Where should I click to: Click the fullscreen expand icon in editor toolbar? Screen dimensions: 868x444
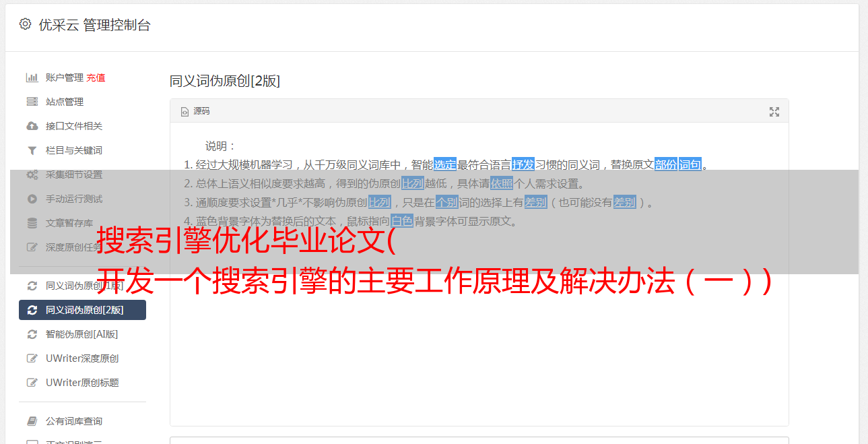[774, 112]
